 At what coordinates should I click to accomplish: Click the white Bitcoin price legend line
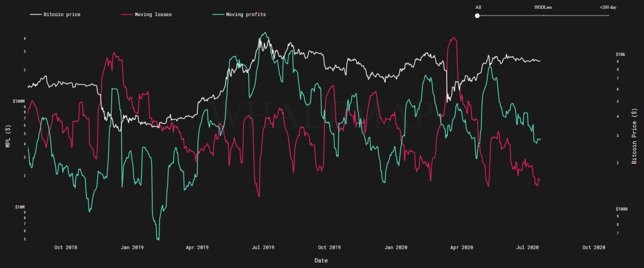pos(35,15)
